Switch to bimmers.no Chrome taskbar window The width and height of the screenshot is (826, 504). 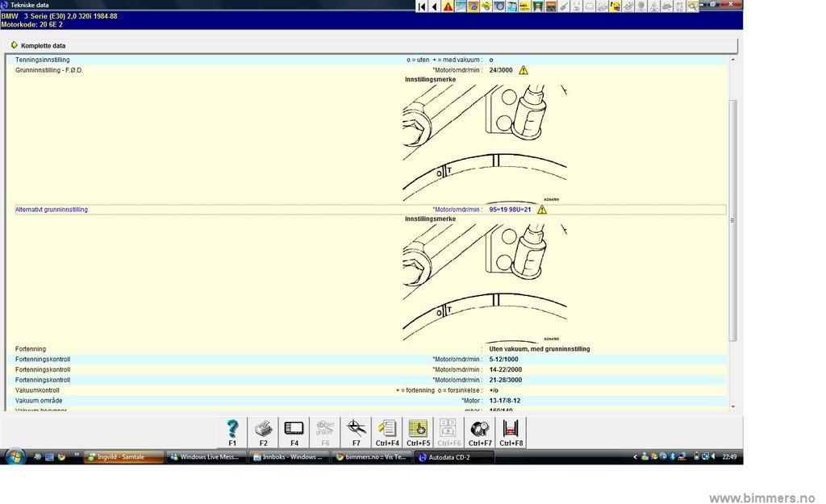tap(372, 457)
